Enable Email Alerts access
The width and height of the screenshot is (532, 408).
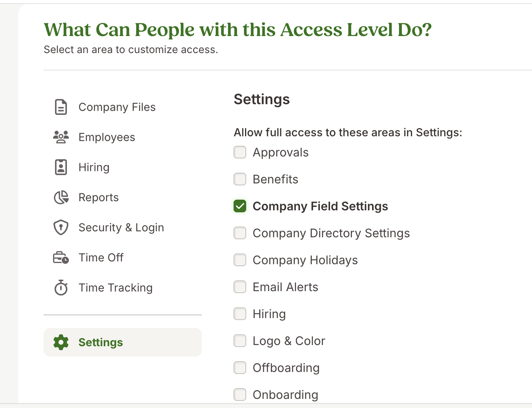point(240,287)
